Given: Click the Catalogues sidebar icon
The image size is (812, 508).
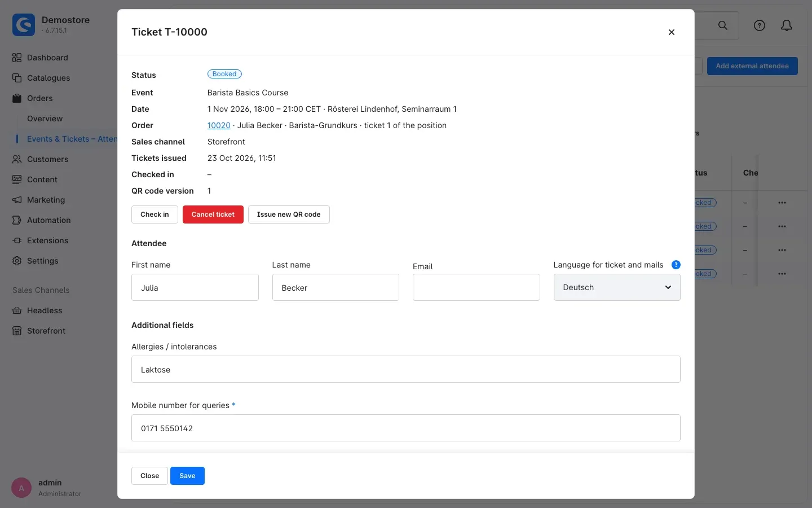Looking at the screenshot, I should pyautogui.click(x=17, y=78).
